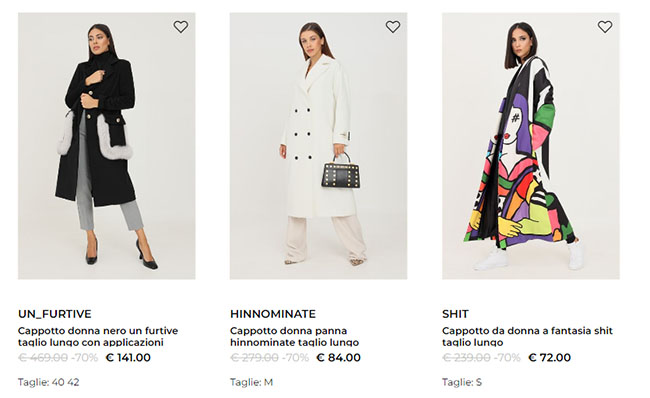Open 'Cappotto da donna a fantasia shit' title

[527, 336]
